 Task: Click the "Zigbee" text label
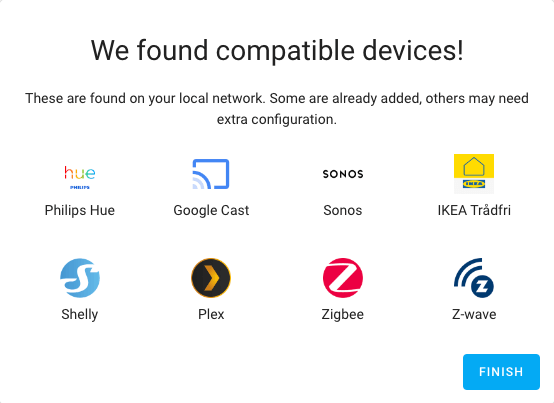[343, 314]
